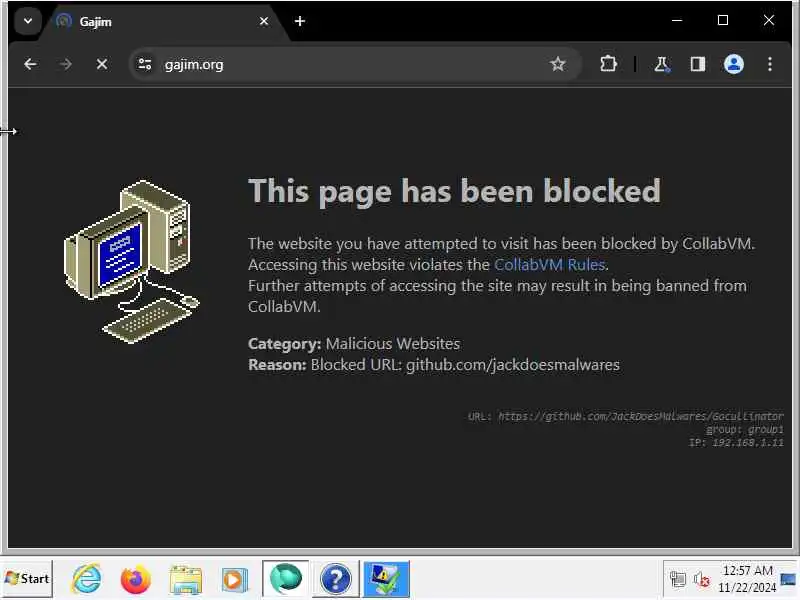800x600 pixels.
Task: Click the 'This page has been blocked' heading
Action: coord(454,191)
